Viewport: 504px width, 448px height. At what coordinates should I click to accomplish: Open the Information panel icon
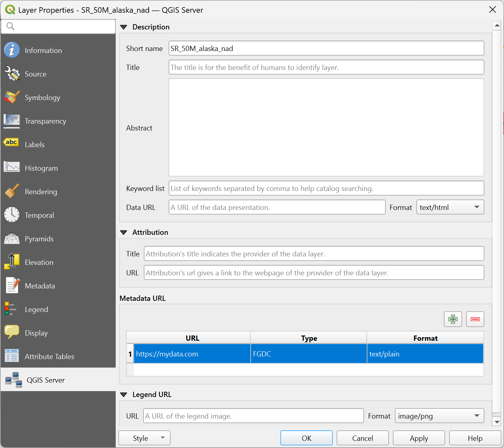[x=12, y=50]
